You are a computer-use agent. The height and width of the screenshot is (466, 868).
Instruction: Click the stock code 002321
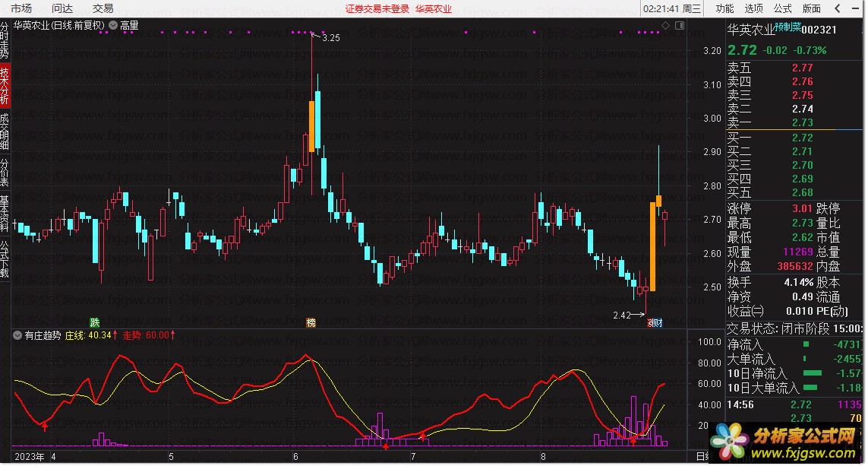point(819,30)
